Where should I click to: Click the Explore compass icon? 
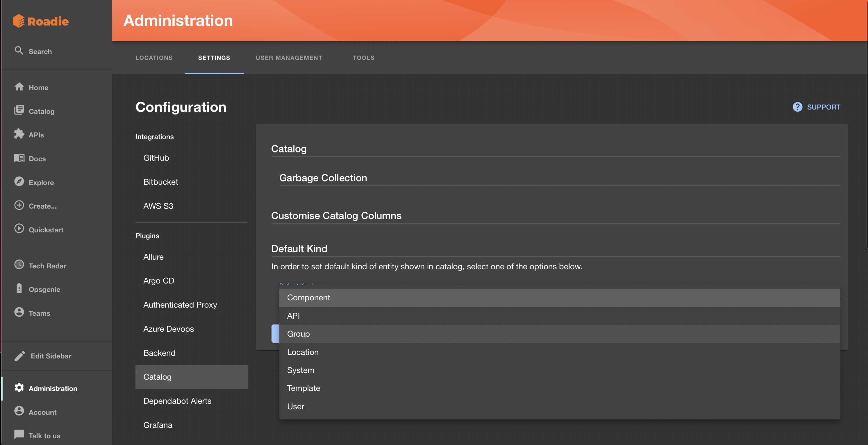click(x=19, y=182)
